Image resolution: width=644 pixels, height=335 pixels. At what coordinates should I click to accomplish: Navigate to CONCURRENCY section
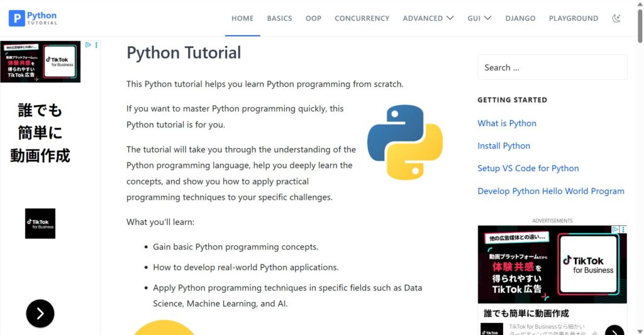(362, 18)
